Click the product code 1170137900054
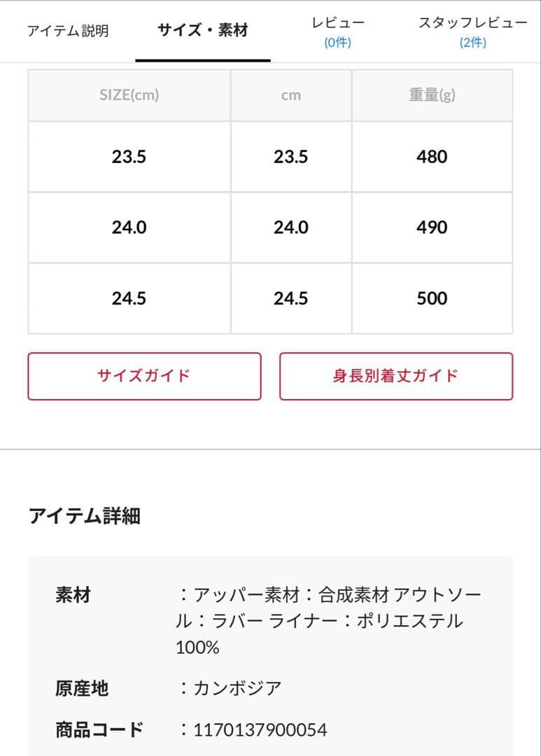 [260, 729]
